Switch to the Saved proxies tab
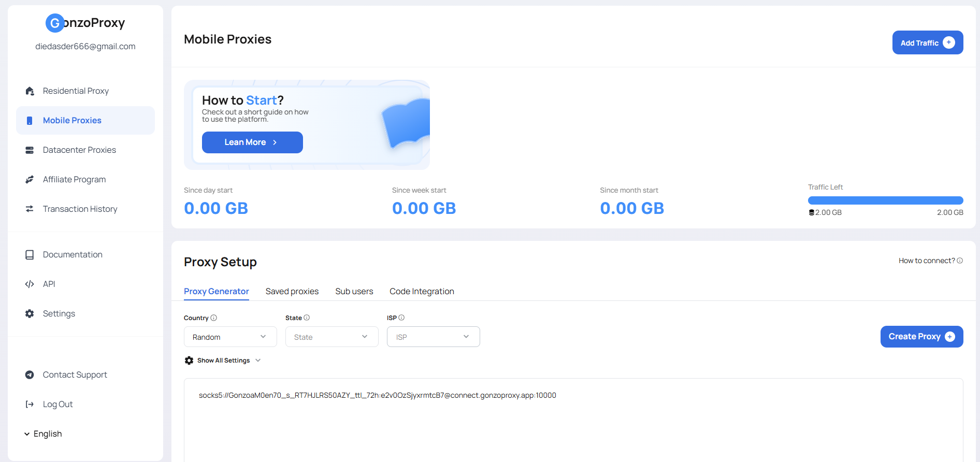The width and height of the screenshot is (980, 462). [x=292, y=292]
